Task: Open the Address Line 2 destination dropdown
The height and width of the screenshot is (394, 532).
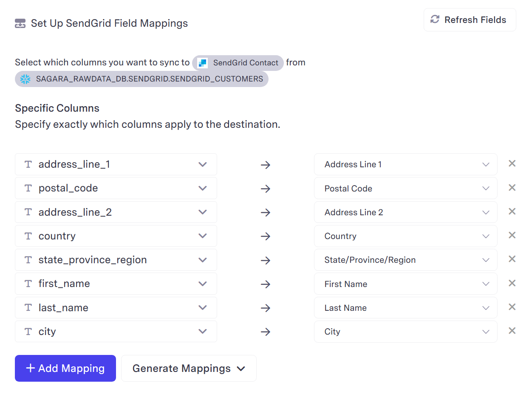Action: click(x=406, y=212)
